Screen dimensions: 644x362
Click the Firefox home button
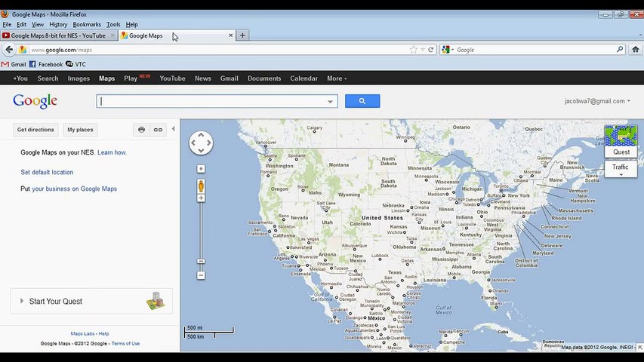636,50
